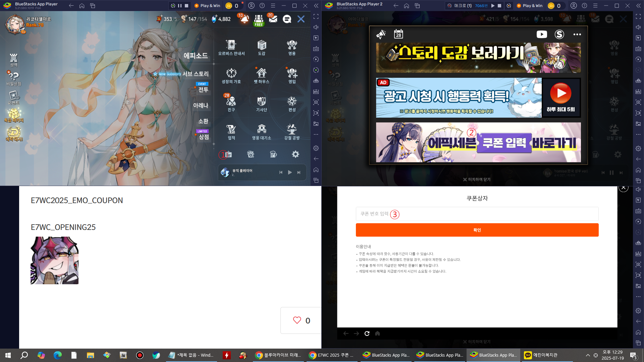
Task: Open the emoticon character thumbnail
Action: [54, 260]
